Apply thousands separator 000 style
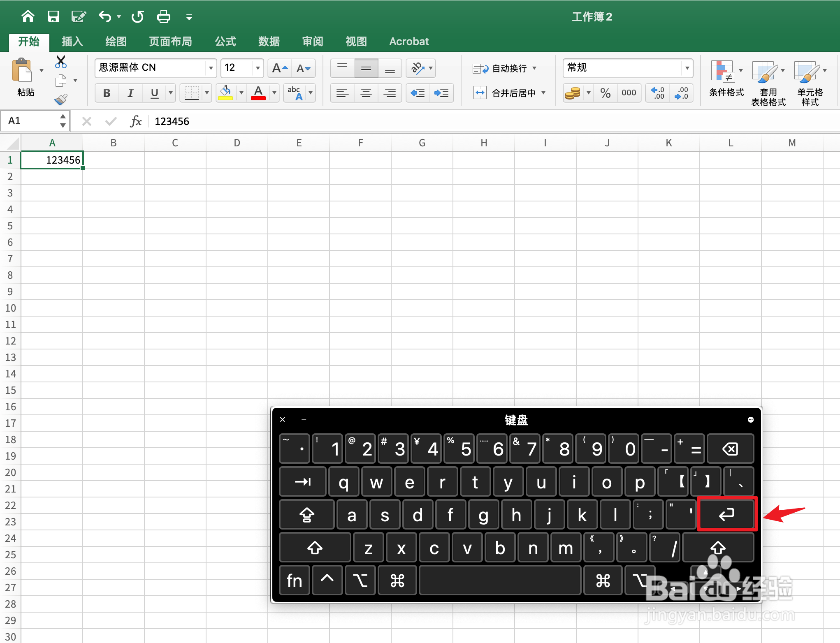 tap(629, 93)
